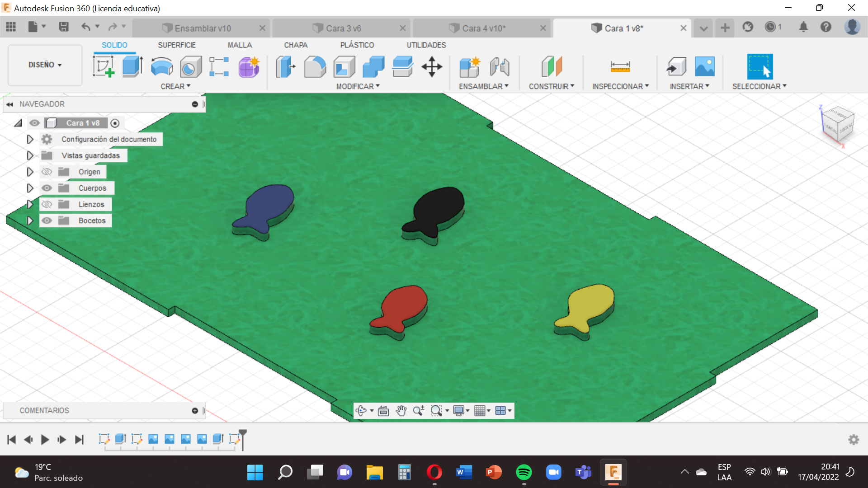868x488 pixels.
Task: Open the CREAR dropdown menu
Action: (x=175, y=86)
